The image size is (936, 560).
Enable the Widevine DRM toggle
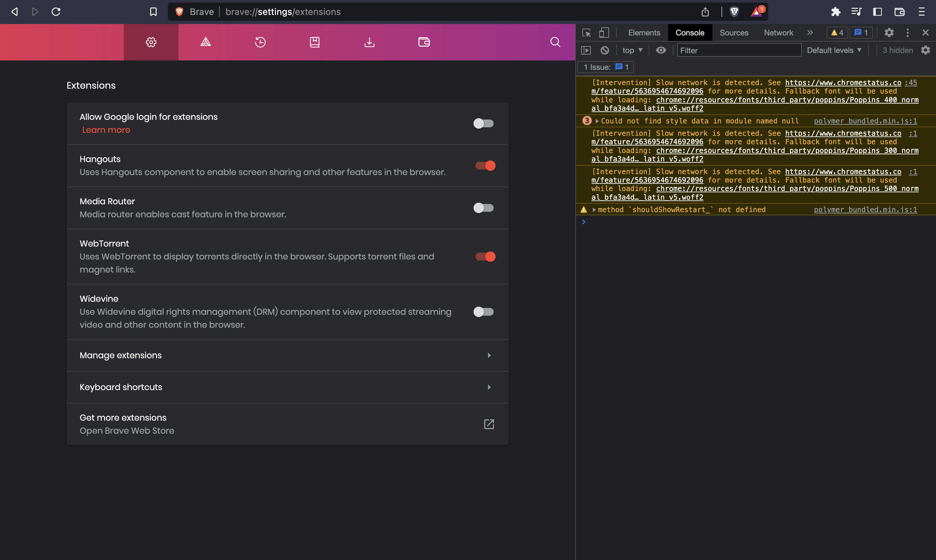[484, 312]
